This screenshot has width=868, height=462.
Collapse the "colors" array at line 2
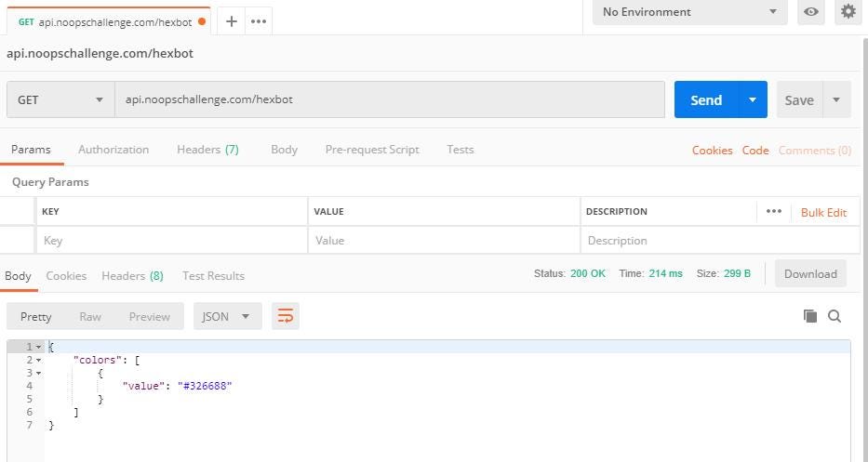(x=39, y=360)
